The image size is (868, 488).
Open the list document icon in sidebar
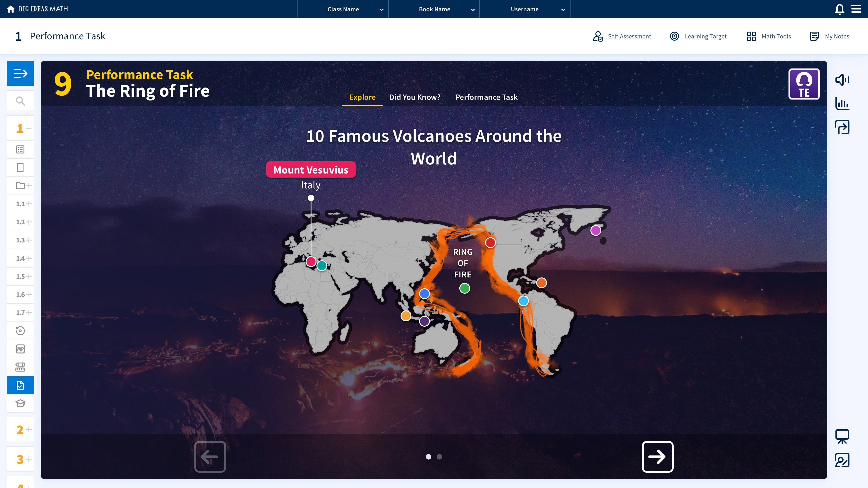click(x=20, y=149)
